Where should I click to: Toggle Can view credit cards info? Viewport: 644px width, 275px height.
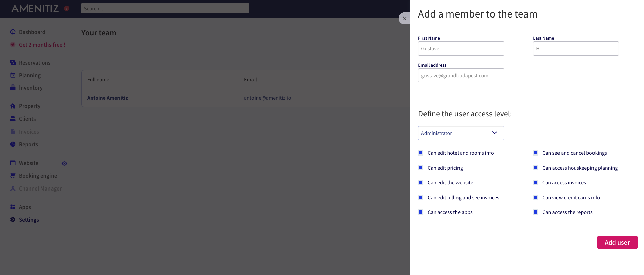pos(536,197)
